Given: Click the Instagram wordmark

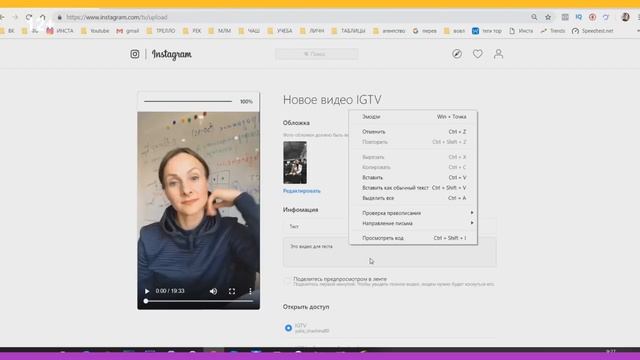Looking at the screenshot, I should (x=172, y=54).
